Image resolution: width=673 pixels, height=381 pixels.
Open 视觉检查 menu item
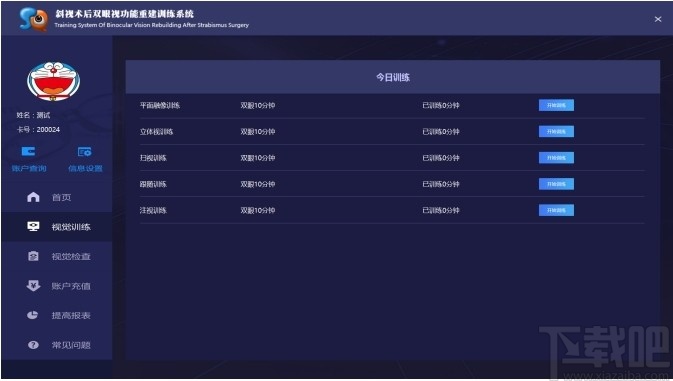[x=57, y=256]
